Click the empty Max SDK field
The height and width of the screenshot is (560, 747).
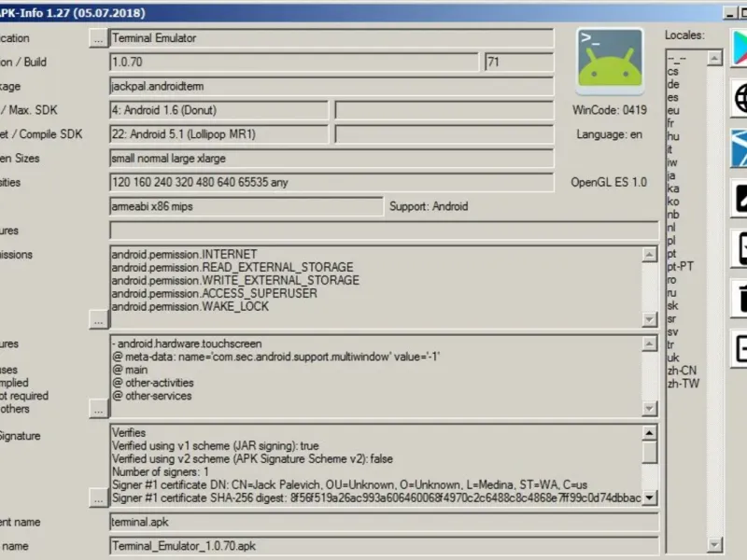coord(444,110)
